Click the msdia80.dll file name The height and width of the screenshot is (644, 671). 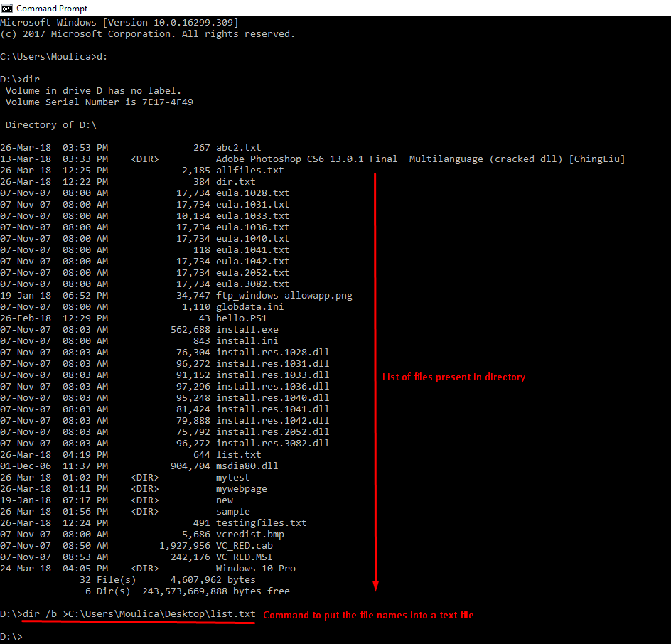point(247,466)
